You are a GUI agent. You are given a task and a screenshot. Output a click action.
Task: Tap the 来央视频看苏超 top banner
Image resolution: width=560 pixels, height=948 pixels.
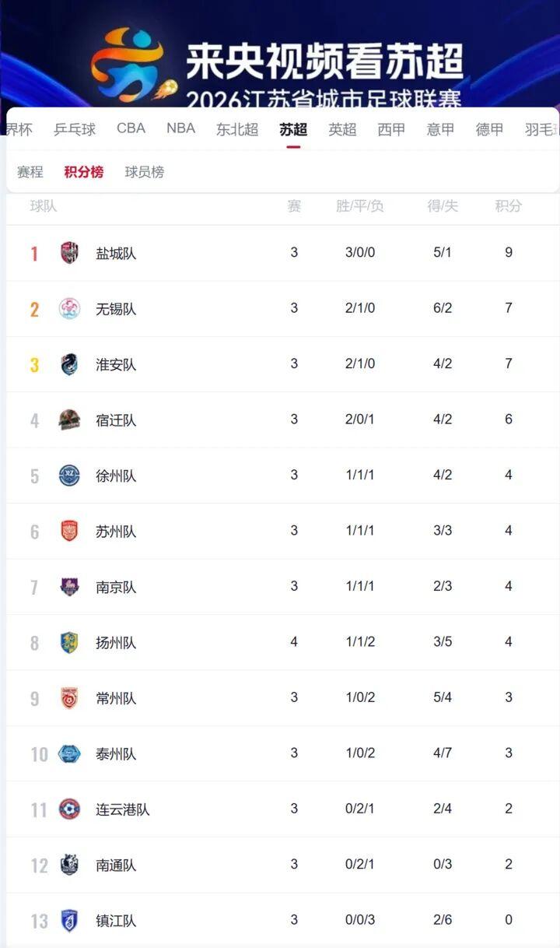click(280, 54)
